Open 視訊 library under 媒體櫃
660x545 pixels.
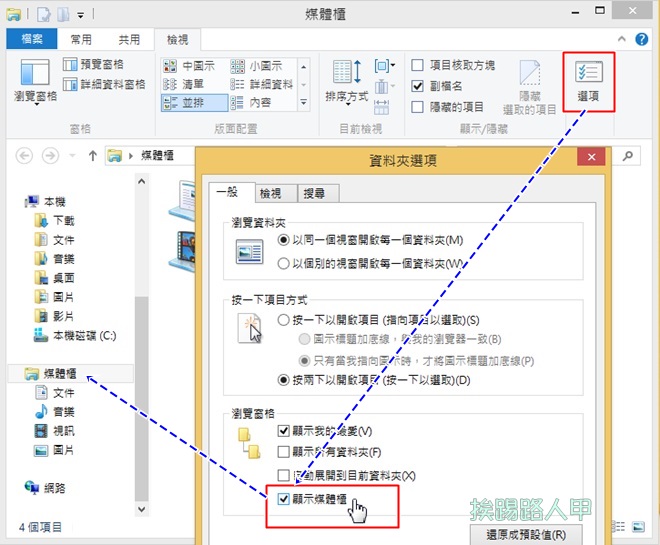[63, 430]
